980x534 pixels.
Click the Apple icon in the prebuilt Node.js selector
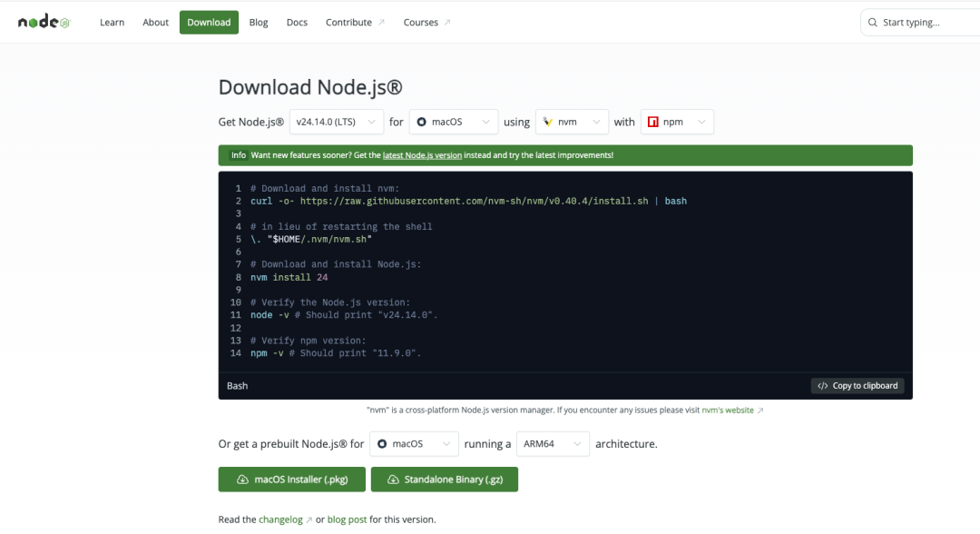[x=385, y=443]
